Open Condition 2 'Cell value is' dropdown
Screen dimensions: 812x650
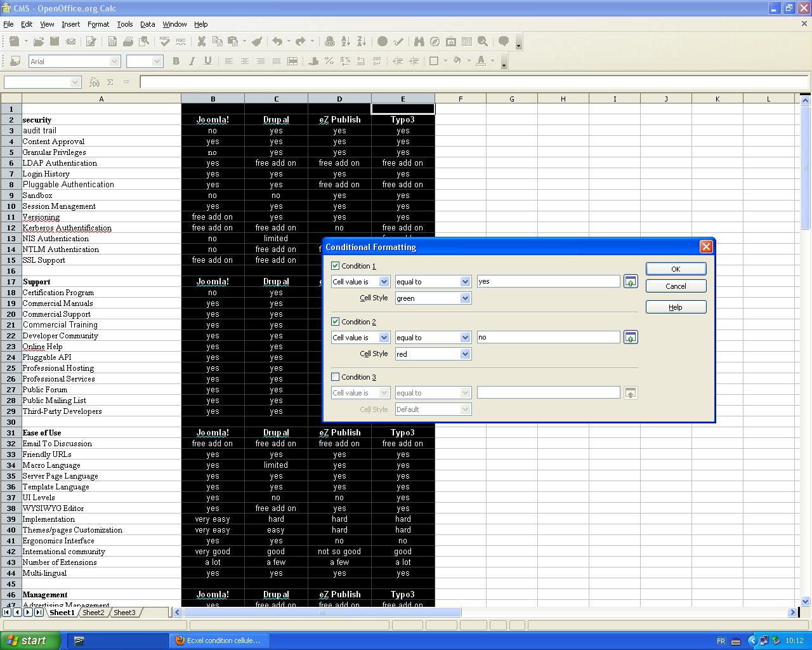coord(384,338)
